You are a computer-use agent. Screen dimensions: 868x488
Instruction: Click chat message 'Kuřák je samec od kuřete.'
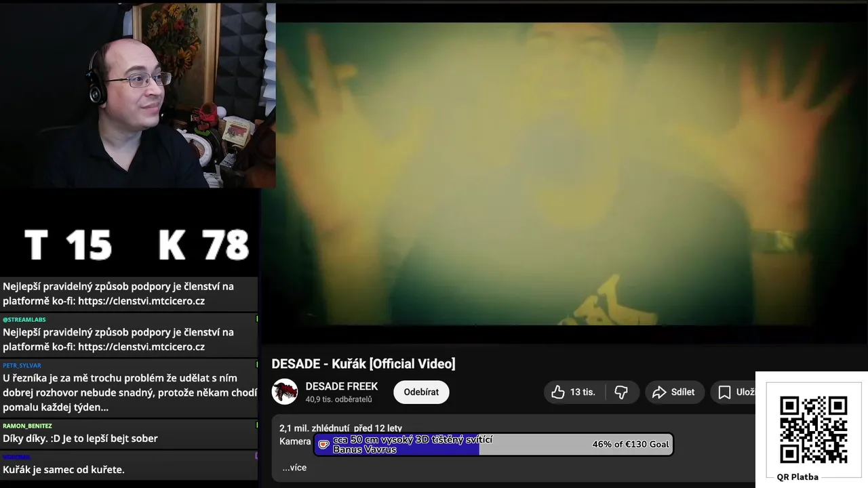(x=64, y=469)
